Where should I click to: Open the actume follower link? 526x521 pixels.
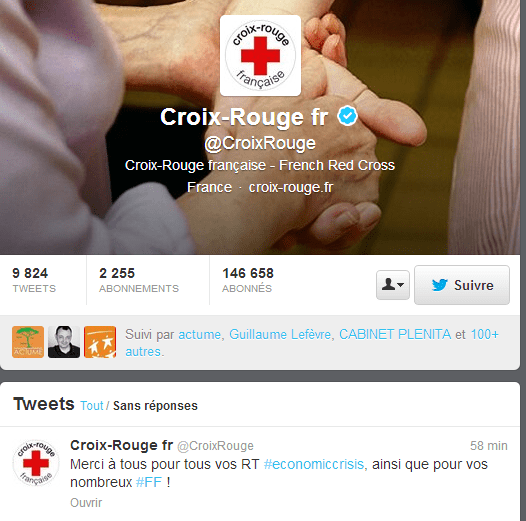coord(200,334)
